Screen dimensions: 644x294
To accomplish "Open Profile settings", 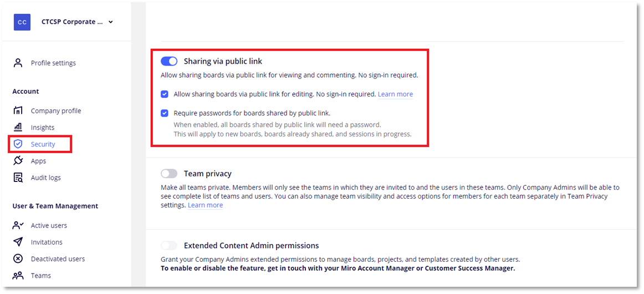I will click(53, 63).
